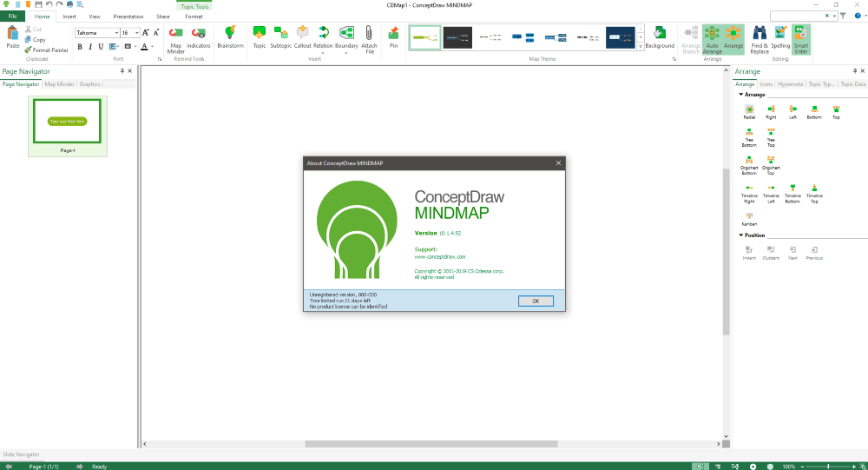
Task: Switch to the Insert ribbon tab
Action: [x=69, y=17]
